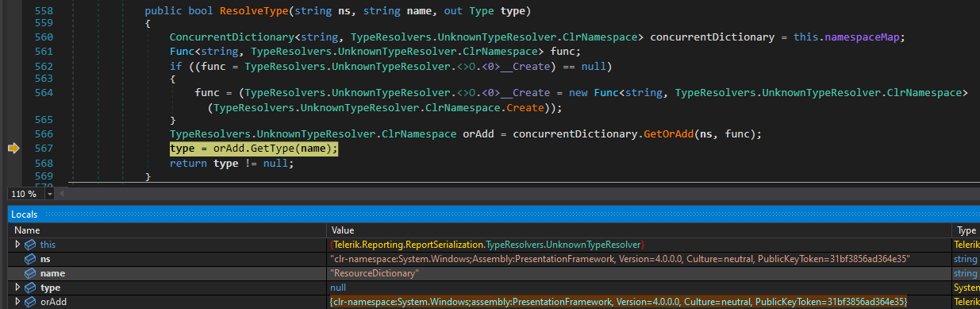Click the orAdd highlighted value cell
This screenshot has width=980, height=309.
pyautogui.click(x=618, y=302)
